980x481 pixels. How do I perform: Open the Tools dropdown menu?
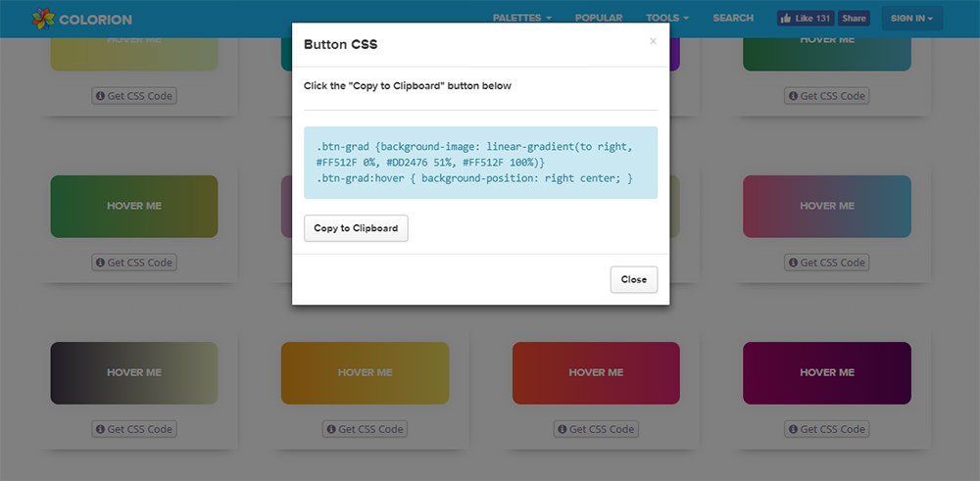pyautogui.click(x=667, y=18)
